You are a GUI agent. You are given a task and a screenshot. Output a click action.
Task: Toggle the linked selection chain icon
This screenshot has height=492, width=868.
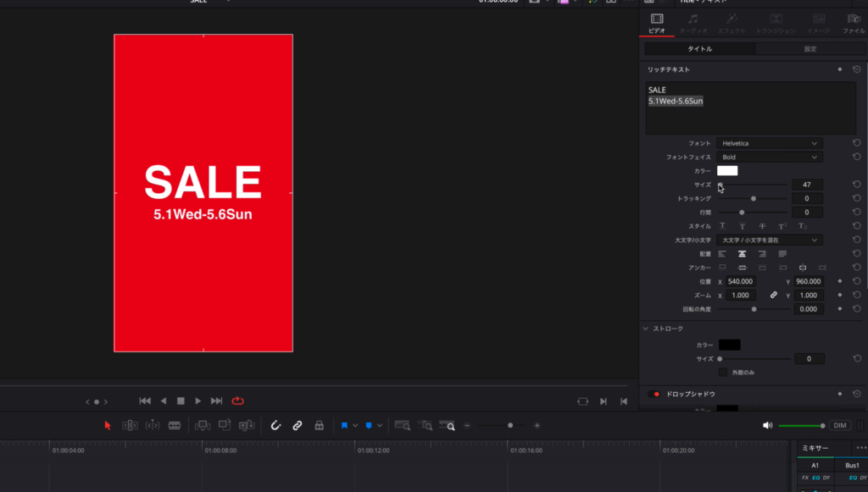pyautogui.click(x=298, y=425)
